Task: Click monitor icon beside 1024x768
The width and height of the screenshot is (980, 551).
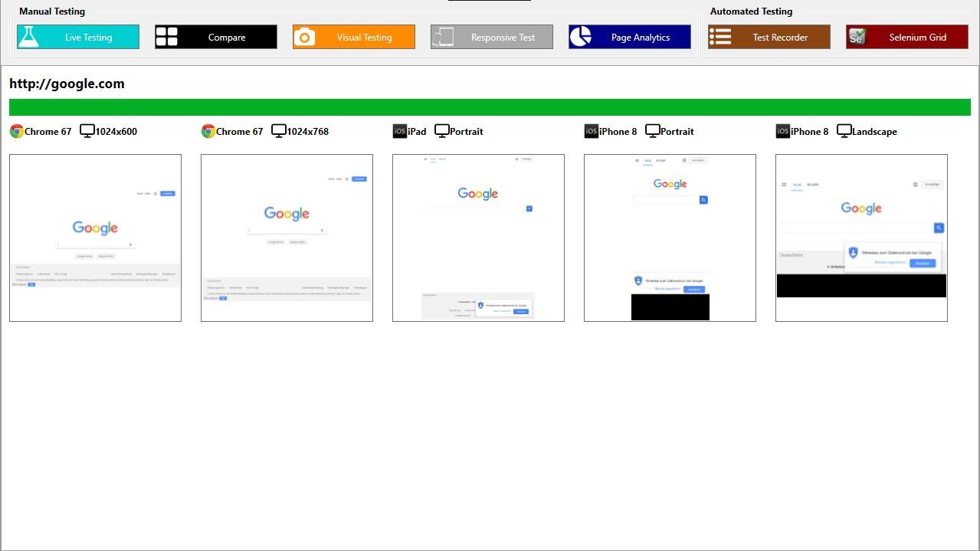Action: tap(279, 131)
